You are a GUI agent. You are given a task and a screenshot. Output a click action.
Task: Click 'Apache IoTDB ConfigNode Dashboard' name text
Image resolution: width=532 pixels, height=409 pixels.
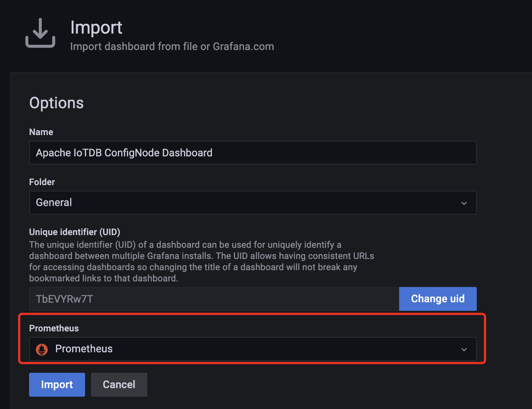(124, 153)
